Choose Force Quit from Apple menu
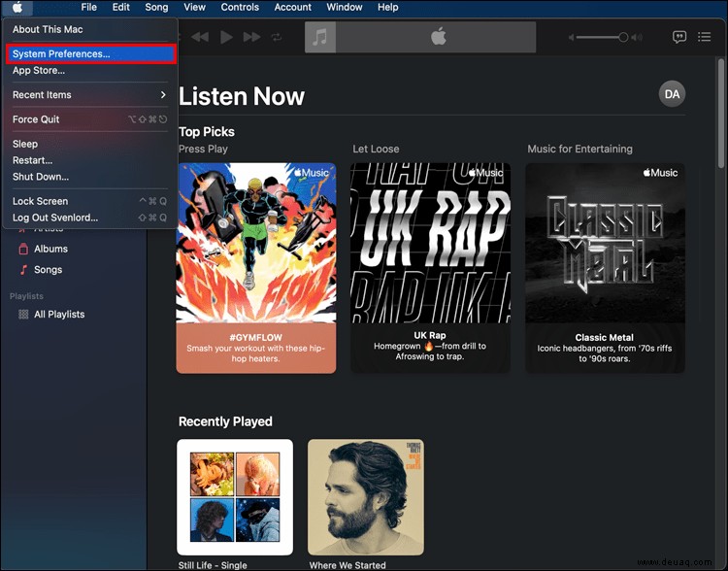The height and width of the screenshot is (571, 728). tap(90, 119)
